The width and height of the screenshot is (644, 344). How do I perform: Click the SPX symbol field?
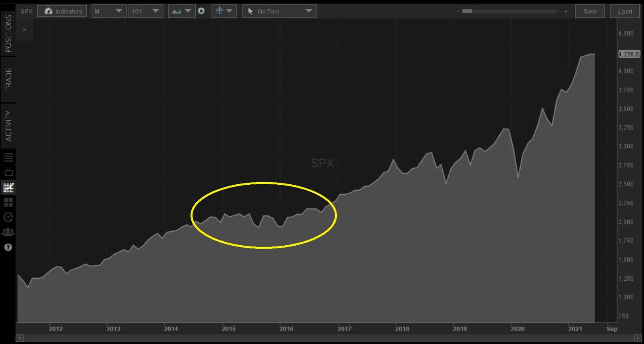coord(27,11)
